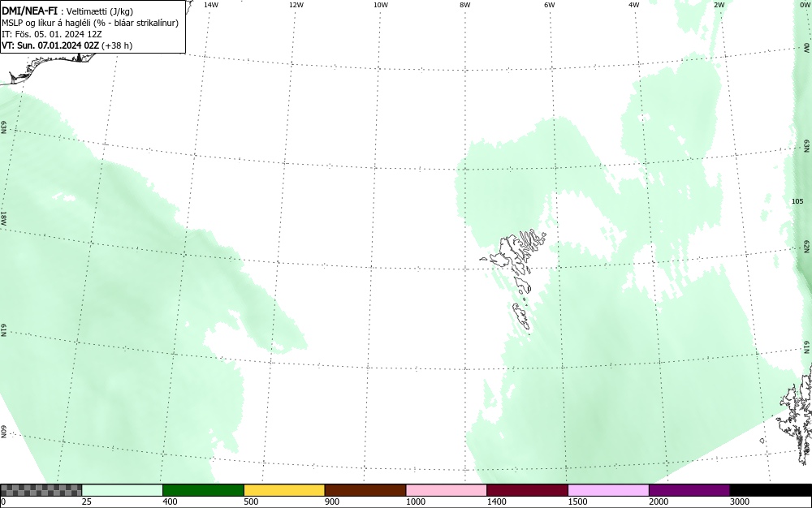The height and width of the screenshot is (508, 812).
Task: Click the dark green 400–500 legend swatch
Action: click(203, 490)
